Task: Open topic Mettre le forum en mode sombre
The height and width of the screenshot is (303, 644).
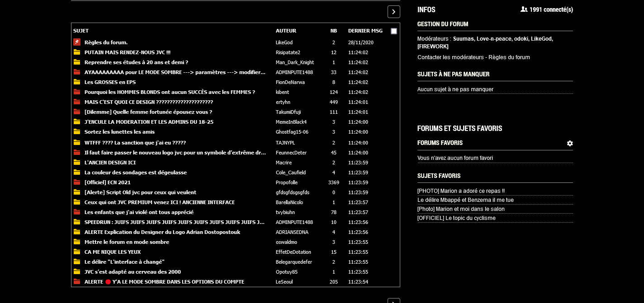Action: 127,242
